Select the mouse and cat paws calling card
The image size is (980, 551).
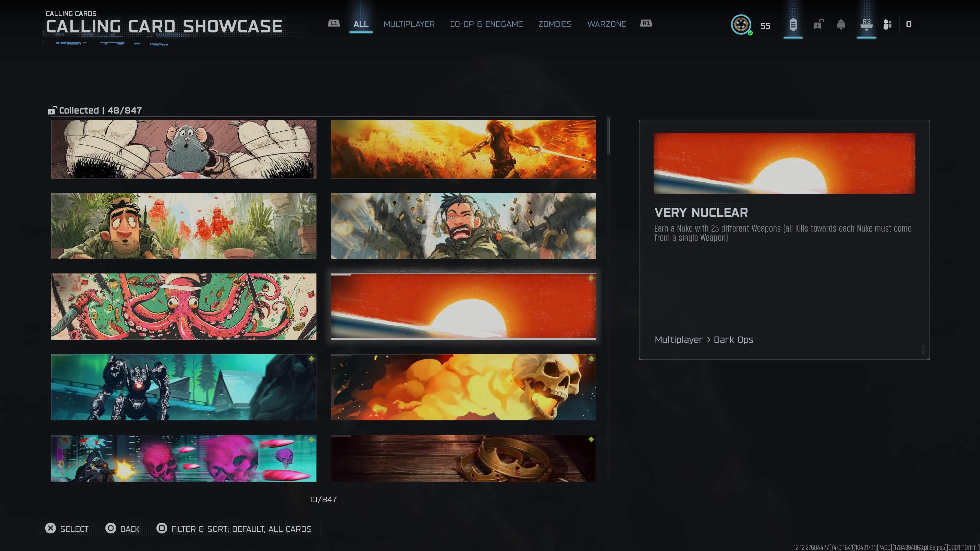pyautogui.click(x=184, y=149)
